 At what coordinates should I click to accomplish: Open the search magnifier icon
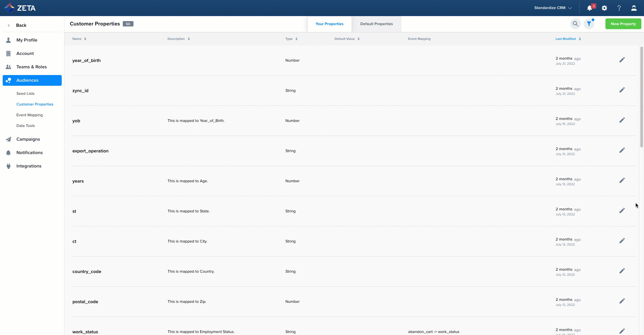click(575, 24)
